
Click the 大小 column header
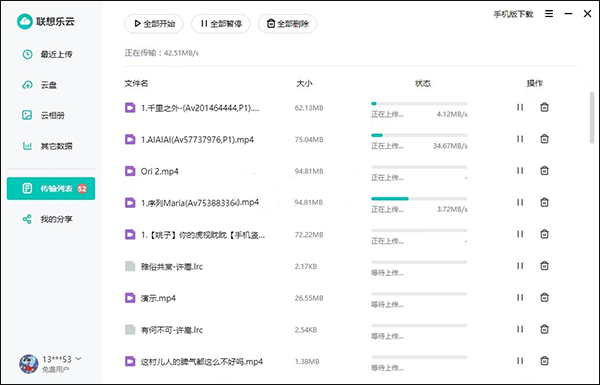(304, 83)
